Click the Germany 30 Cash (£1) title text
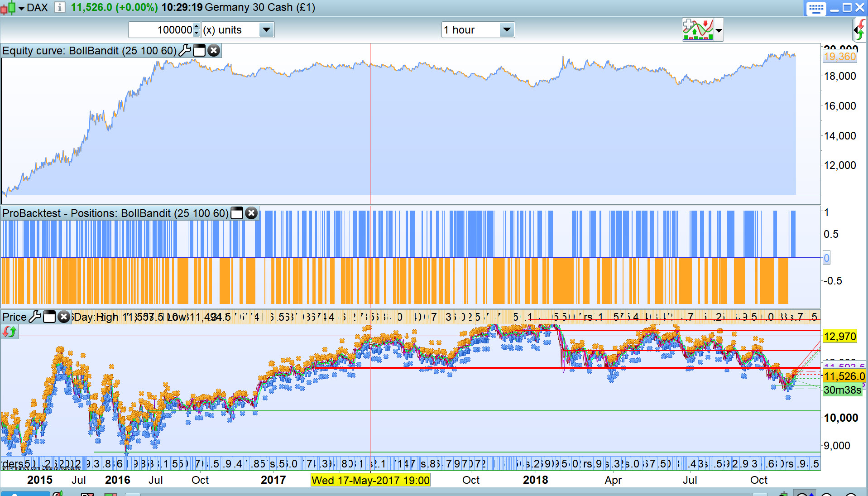 [x=260, y=7]
